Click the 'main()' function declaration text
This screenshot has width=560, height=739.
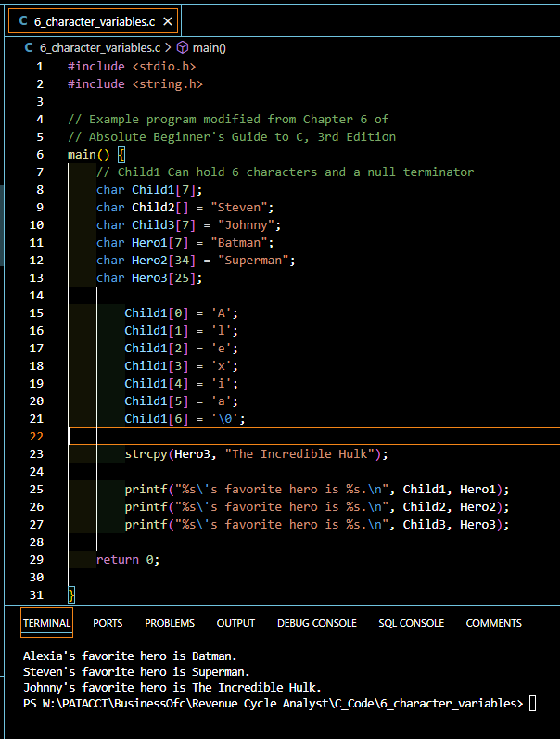[89, 155]
